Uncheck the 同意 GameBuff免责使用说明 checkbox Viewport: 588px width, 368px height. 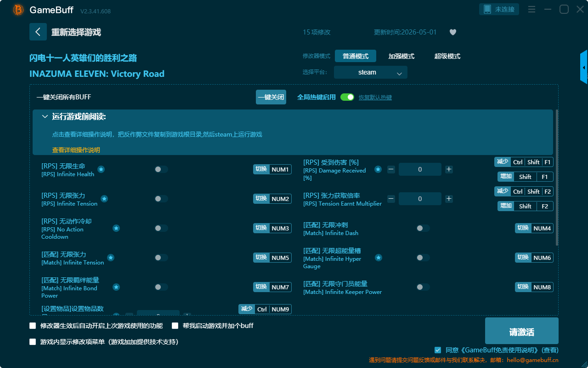click(x=438, y=350)
